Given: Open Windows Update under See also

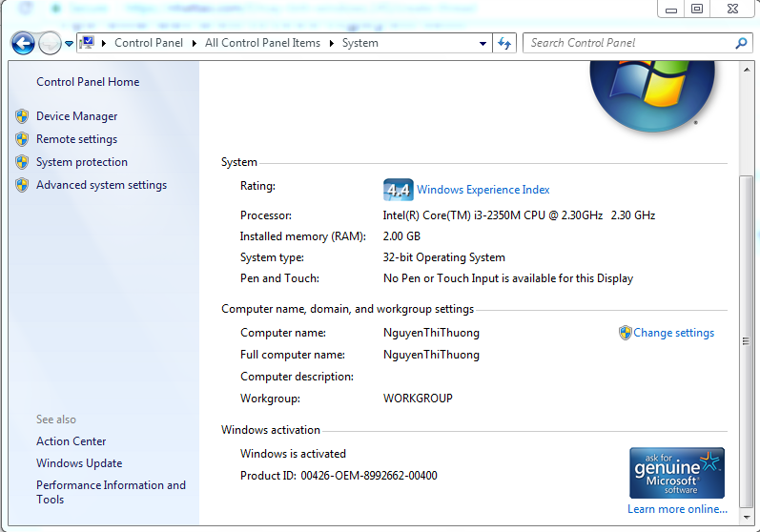Looking at the screenshot, I should (79, 463).
